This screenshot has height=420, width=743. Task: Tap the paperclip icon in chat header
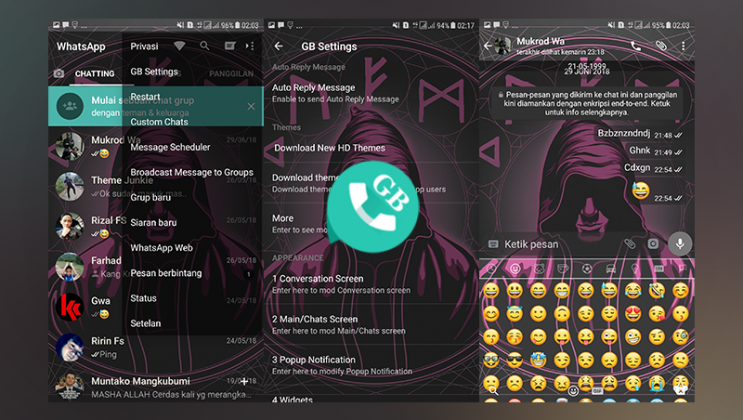point(661,46)
